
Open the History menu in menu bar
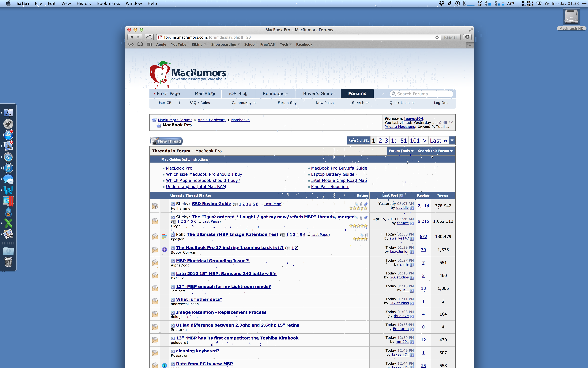coord(84,3)
